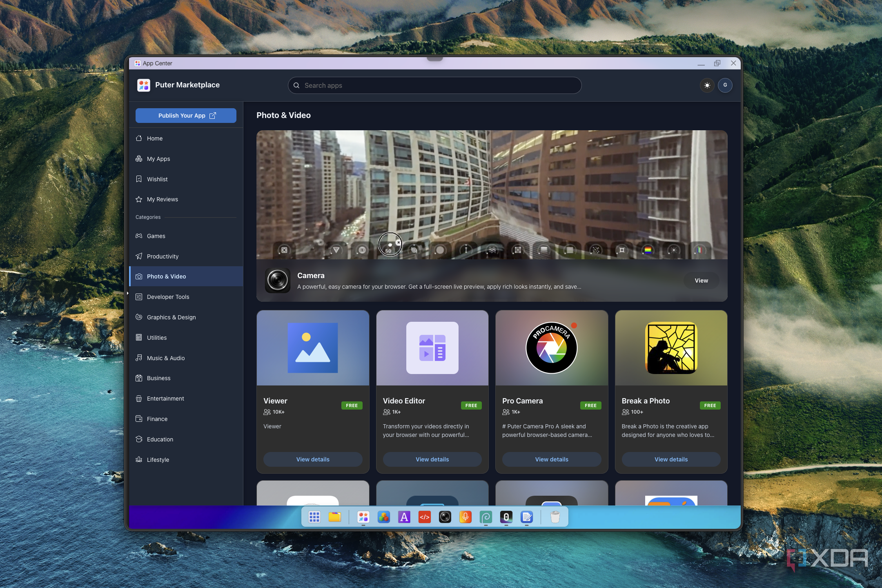Open the App Center icon in dock
Viewport: 882px width, 588px height.
[363, 517]
